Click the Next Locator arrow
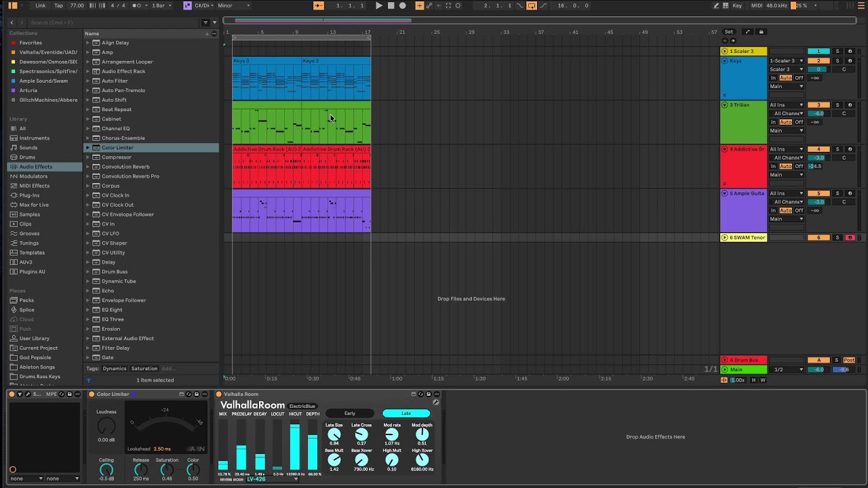 (x=733, y=41)
